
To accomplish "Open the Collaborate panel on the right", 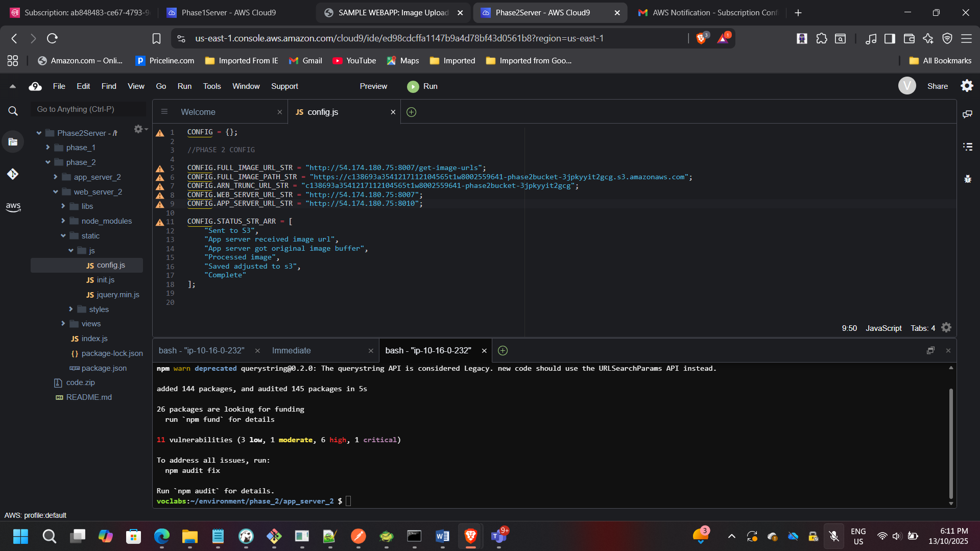I will tap(968, 114).
